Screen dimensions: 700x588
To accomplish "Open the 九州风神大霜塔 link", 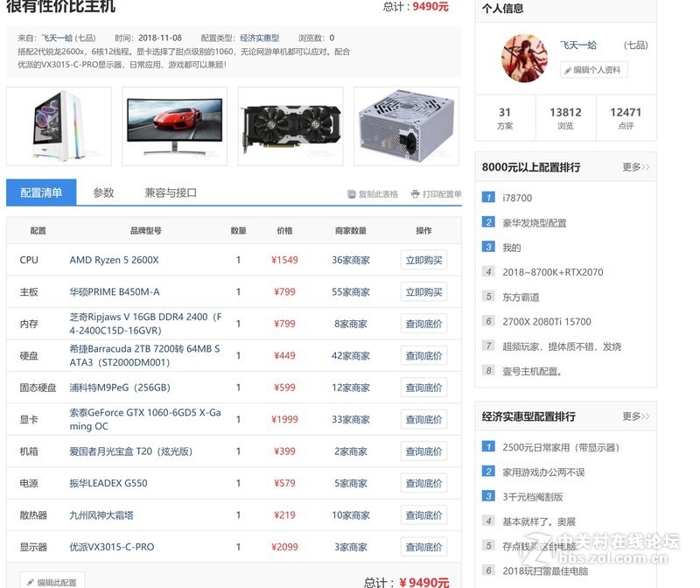I will (x=101, y=515).
